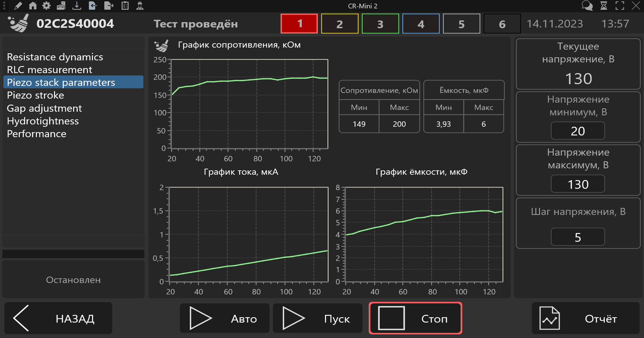Screen dimensions: 644x338
Task: Click the Тест проведён status text
Action: point(196,24)
